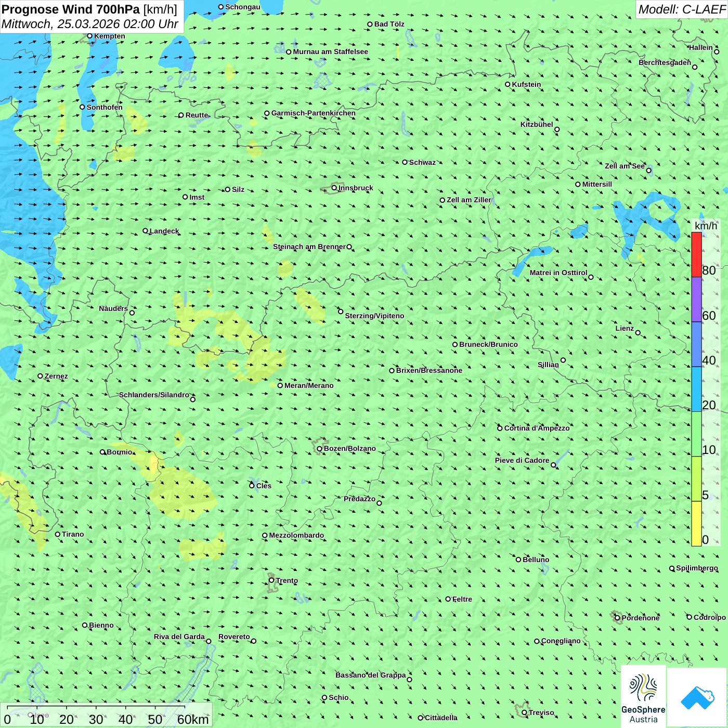The image size is (728, 728).
Task: Click the Trento city label
Action: click(x=287, y=580)
